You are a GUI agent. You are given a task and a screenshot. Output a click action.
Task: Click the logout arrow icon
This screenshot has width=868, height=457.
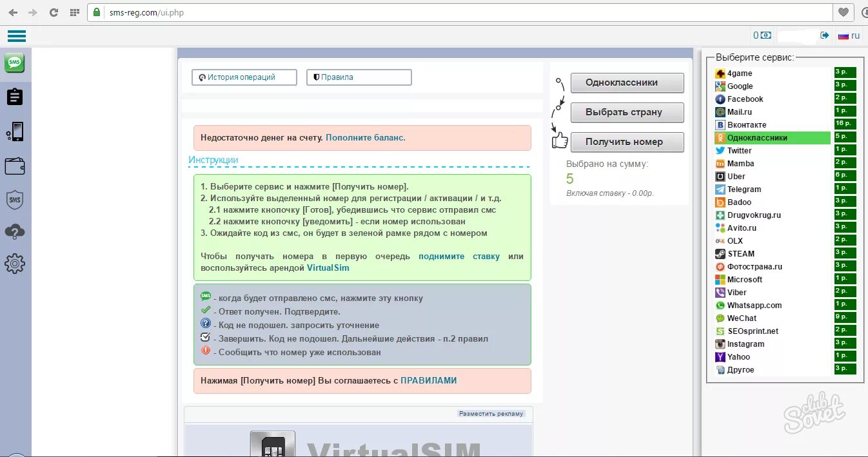click(824, 35)
